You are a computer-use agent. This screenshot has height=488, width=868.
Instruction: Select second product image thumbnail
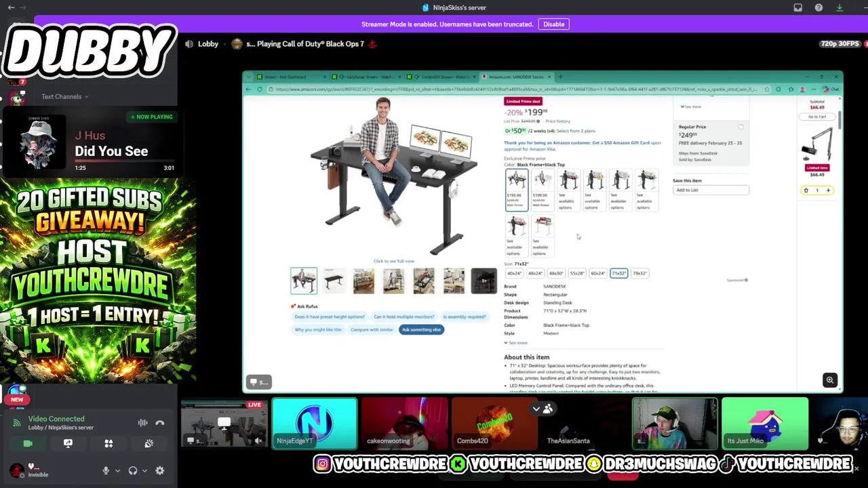point(334,281)
